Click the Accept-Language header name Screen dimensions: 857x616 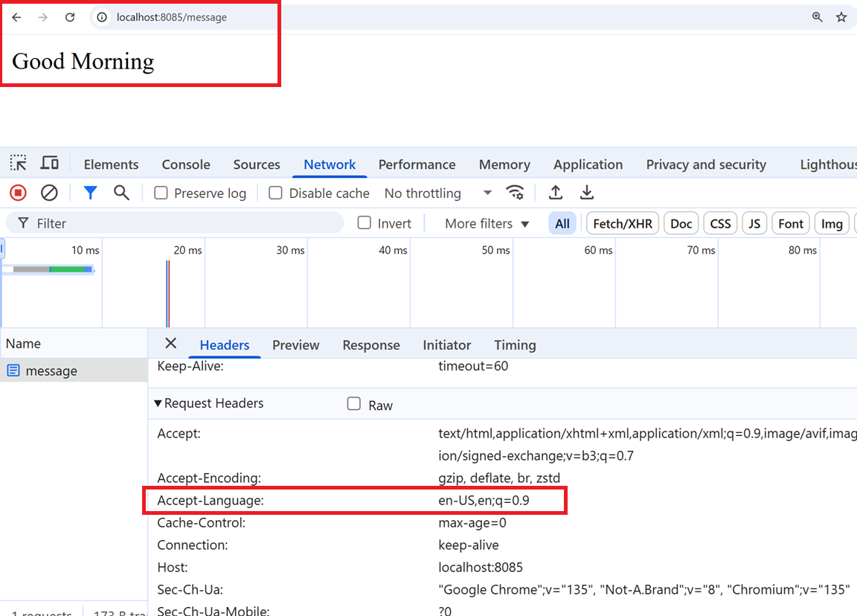coord(211,500)
